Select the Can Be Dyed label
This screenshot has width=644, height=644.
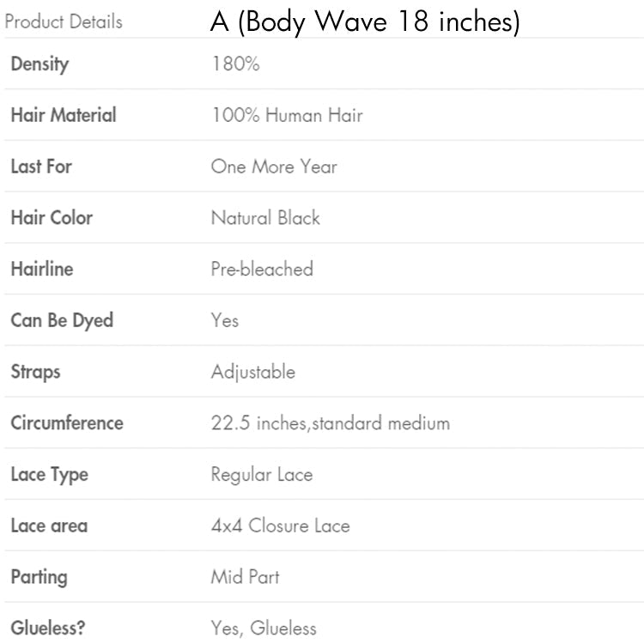(62, 320)
